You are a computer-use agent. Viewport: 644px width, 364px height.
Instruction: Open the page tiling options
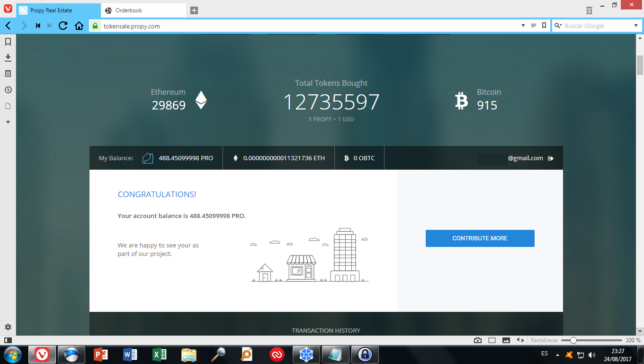pyautogui.click(x=492, y=340)
